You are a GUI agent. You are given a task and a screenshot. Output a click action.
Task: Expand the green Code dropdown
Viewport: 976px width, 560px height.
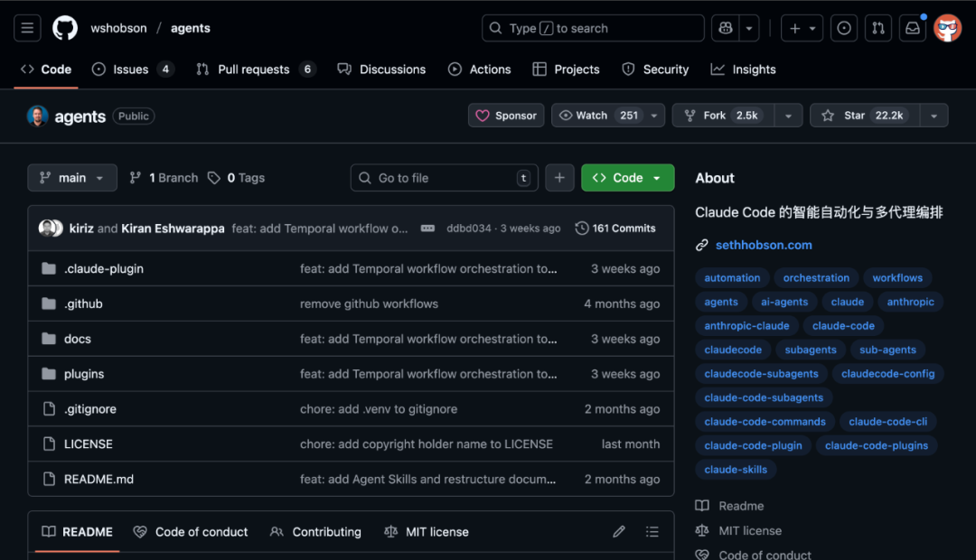click(627, 178)
